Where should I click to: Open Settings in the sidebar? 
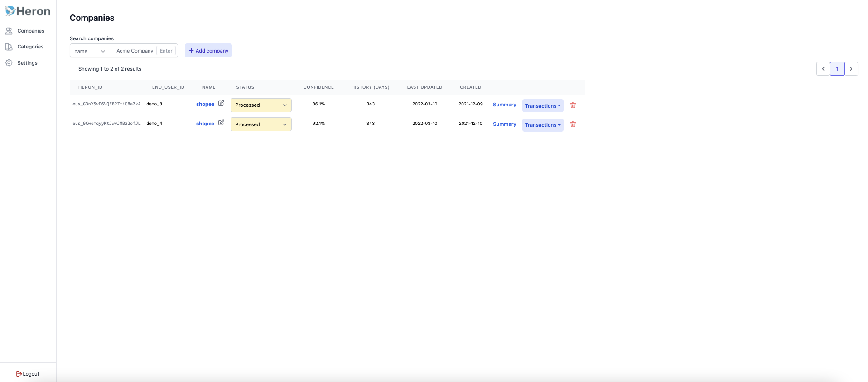(x=21, y=63)
